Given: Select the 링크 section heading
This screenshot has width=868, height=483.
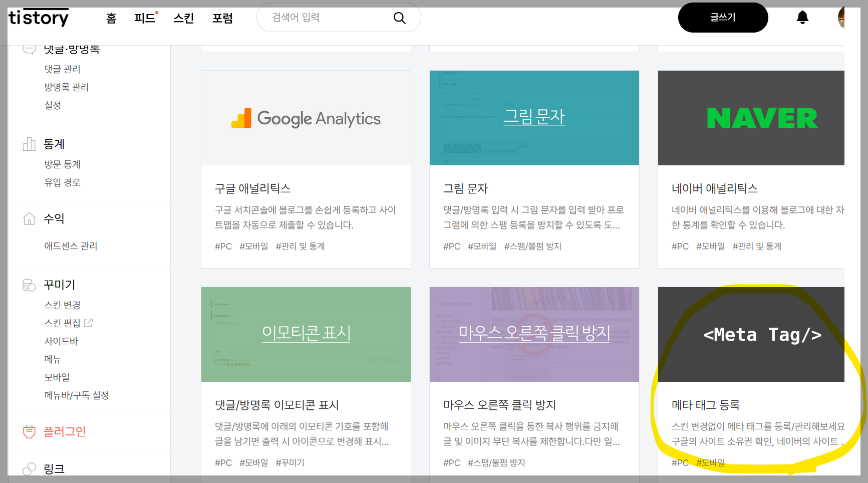Looking at the screenshot, I should pyautogui.click(x=54, y=469).
